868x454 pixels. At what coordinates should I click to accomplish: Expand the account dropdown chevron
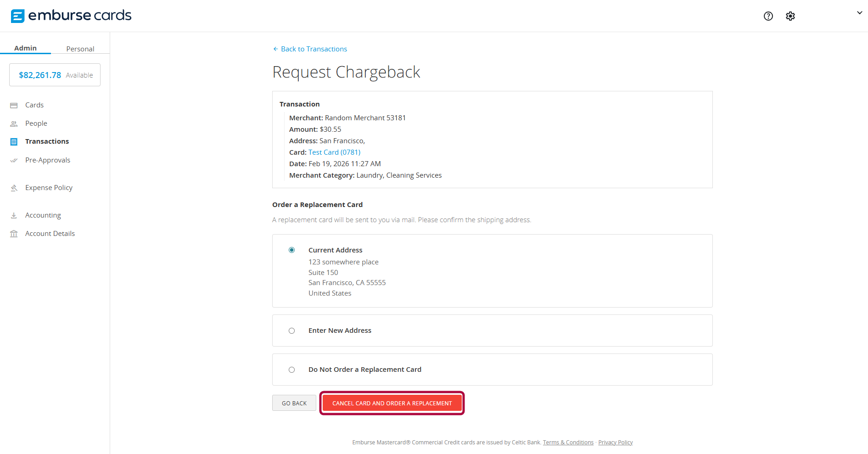point(859,12)
